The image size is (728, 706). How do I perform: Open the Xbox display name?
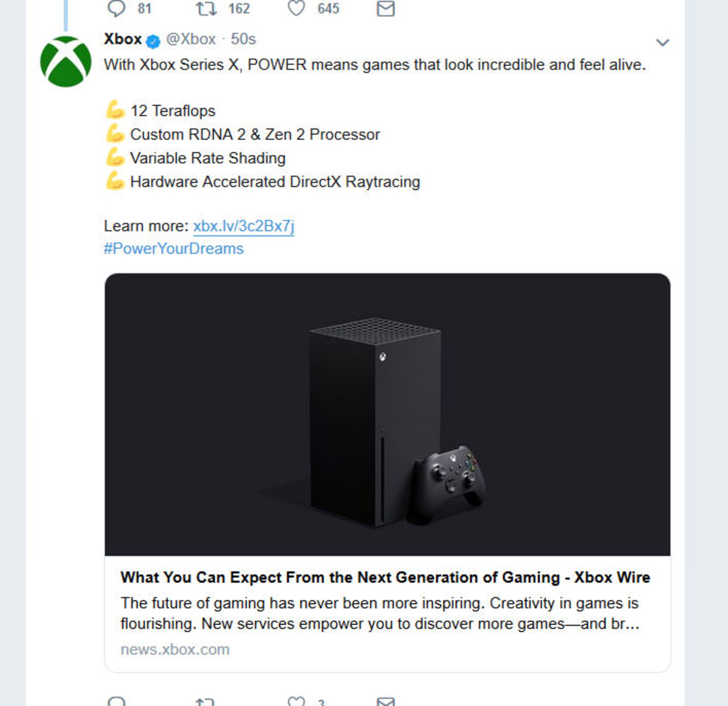(x=122, y=39)
